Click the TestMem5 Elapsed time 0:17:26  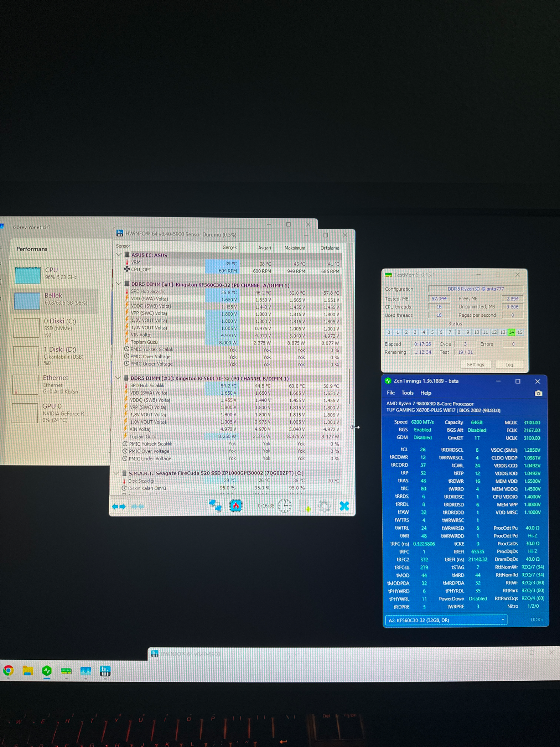click(422, 344)
